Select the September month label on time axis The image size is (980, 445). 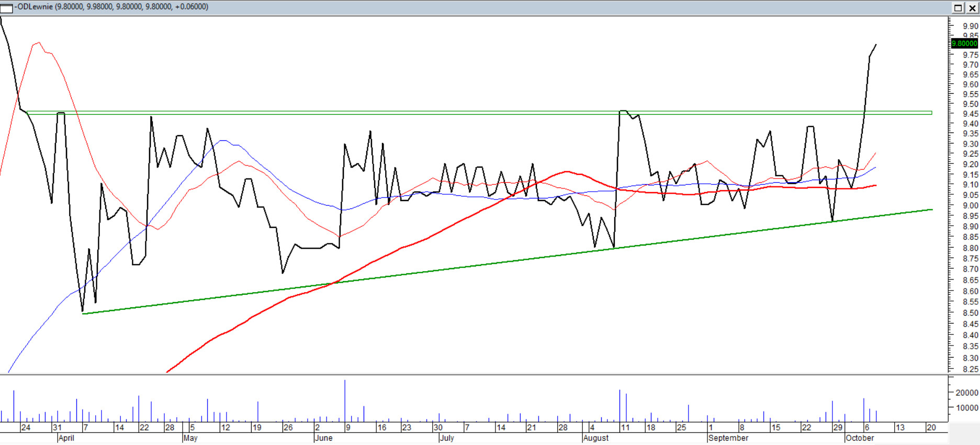pyautogui.click(x=728, y=438)
